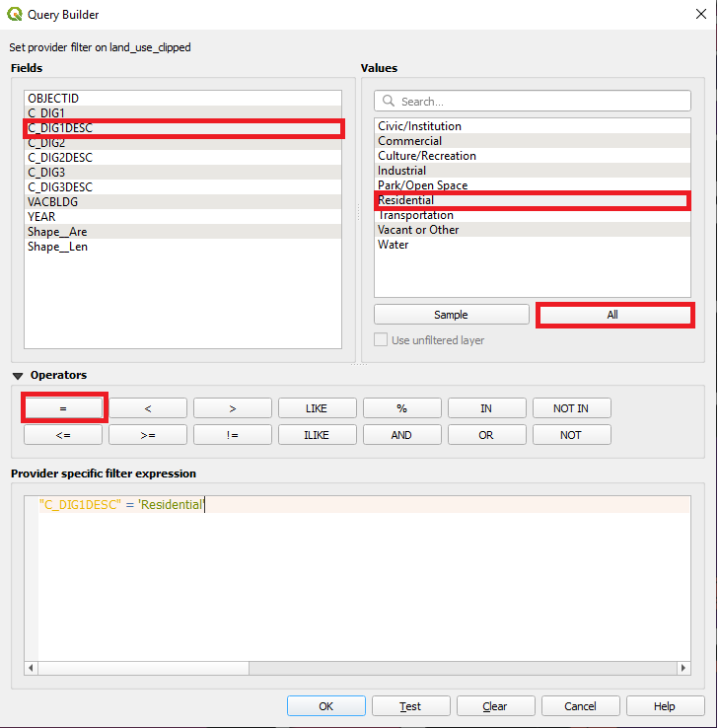Insert the equals operator
Screen dimensions: 719x728
(x=63, y=408)
